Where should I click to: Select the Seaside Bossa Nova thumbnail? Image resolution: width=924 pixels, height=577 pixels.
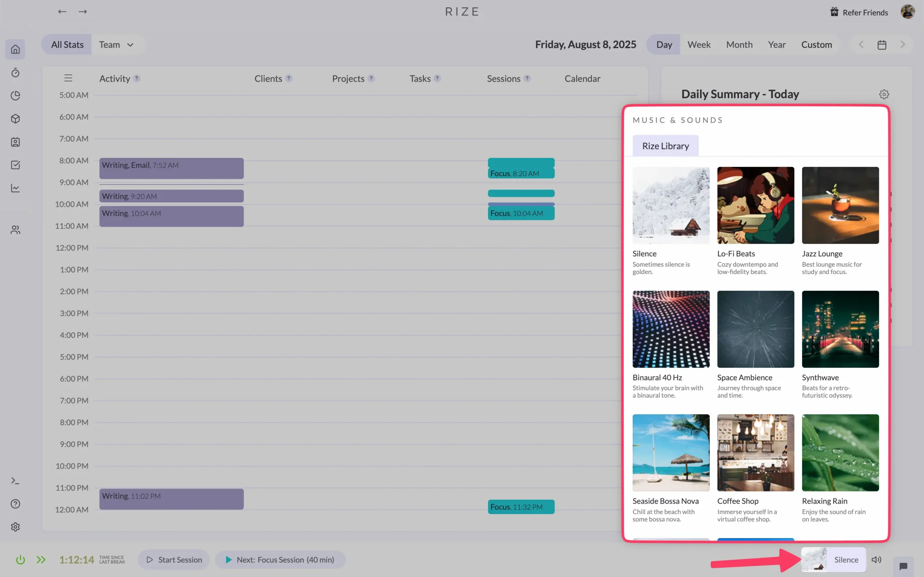(x=671, y=452)
